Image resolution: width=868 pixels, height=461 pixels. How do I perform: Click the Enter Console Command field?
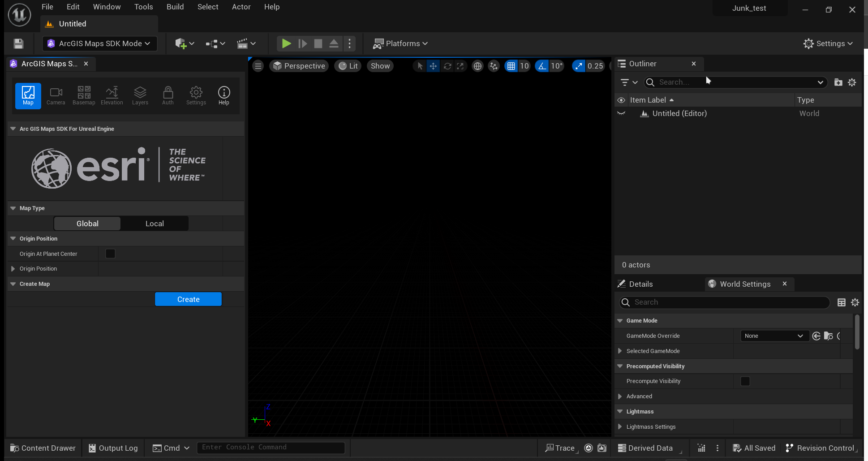tap(271, 448)
